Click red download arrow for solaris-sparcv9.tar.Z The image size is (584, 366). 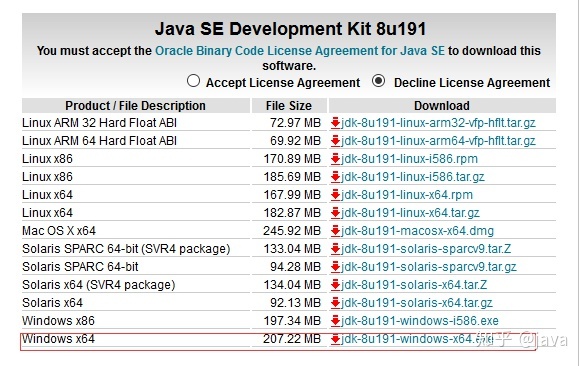(x=335, y=249)
